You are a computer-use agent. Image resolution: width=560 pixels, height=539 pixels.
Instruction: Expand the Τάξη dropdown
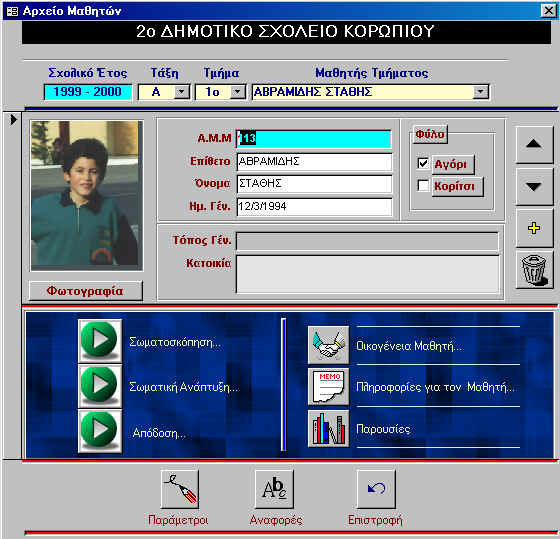181,92
